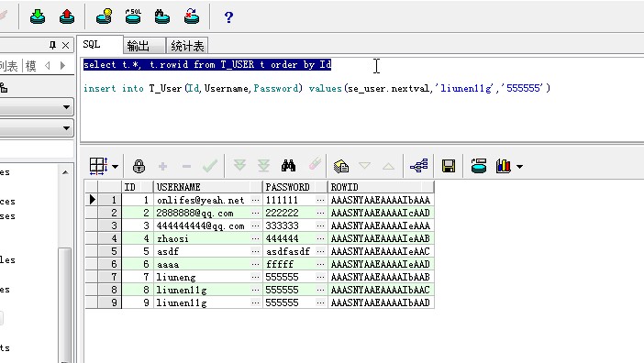Open the dropdown beside the chart icon

coord(519,167)
